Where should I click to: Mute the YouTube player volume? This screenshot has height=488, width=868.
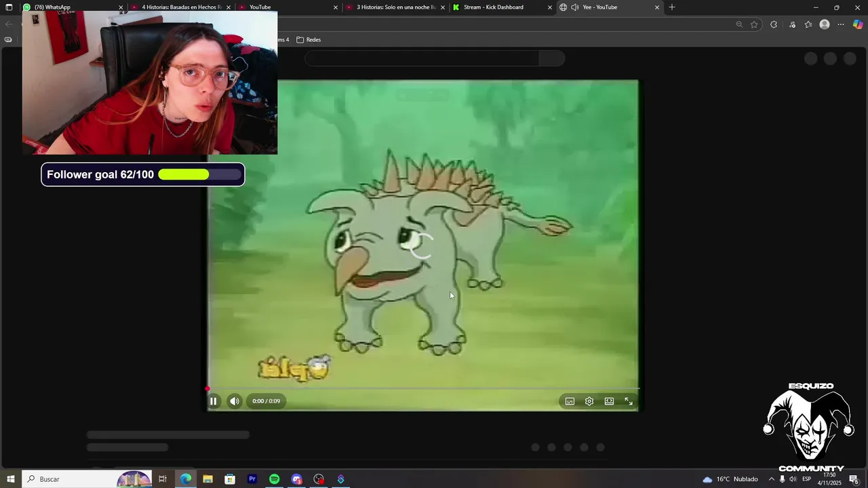(234, 401)
